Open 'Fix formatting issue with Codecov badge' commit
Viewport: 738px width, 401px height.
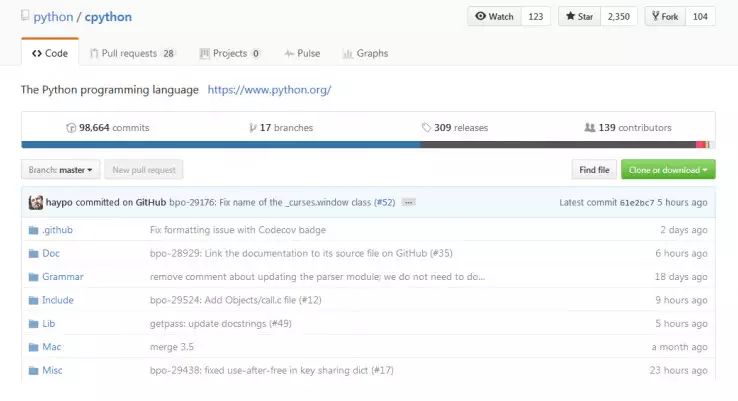coord(238,230)
